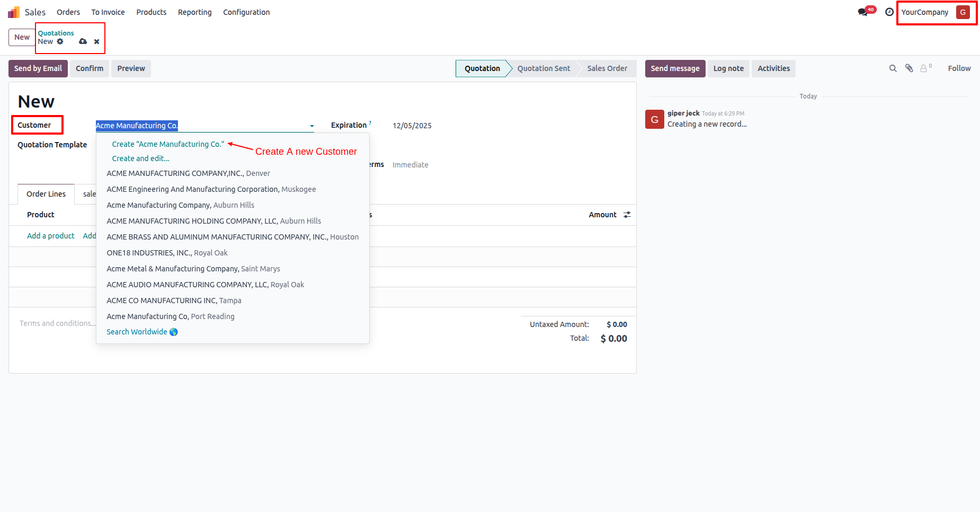
Task: Click the Terms and conditions field
Action: point(58,323)
